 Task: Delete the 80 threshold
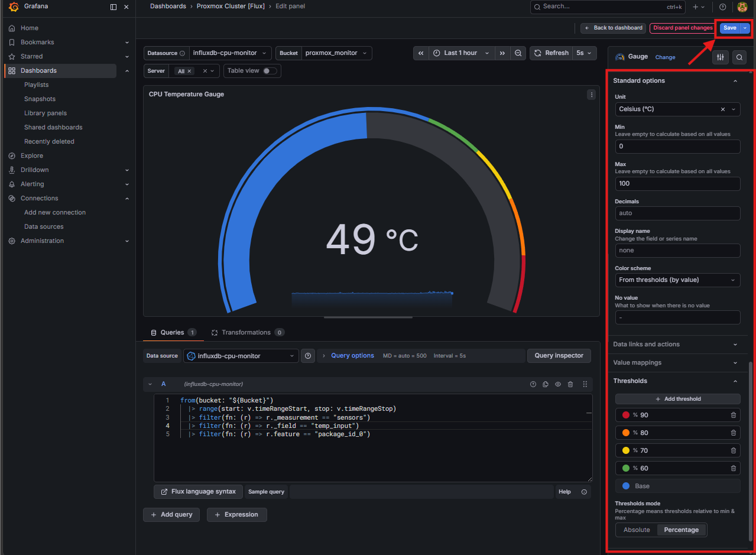click(x=734, y=433)
